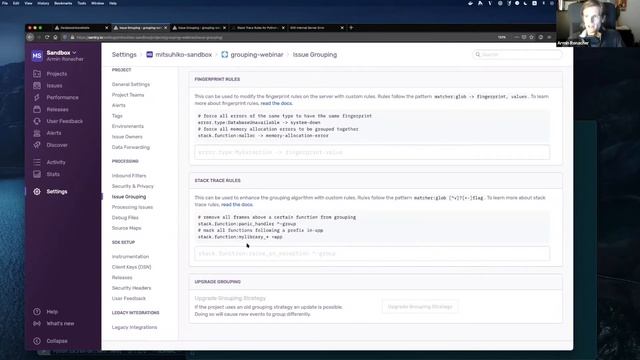Image resolution: width=640 pixels, height=360 pixels.
Task: Click the Upgrade Grouping Strategy button
Action: tap(420, 307)
